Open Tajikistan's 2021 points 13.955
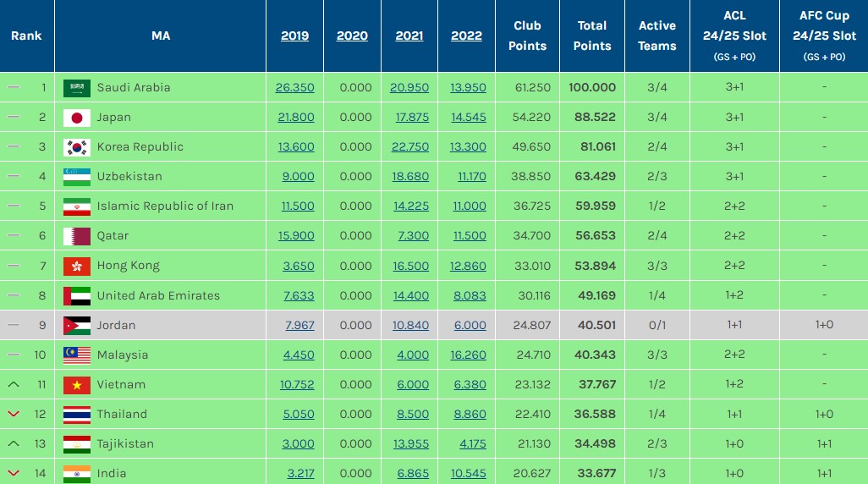The width and height of the screenshot is (868, 484). tap(411, 443)
